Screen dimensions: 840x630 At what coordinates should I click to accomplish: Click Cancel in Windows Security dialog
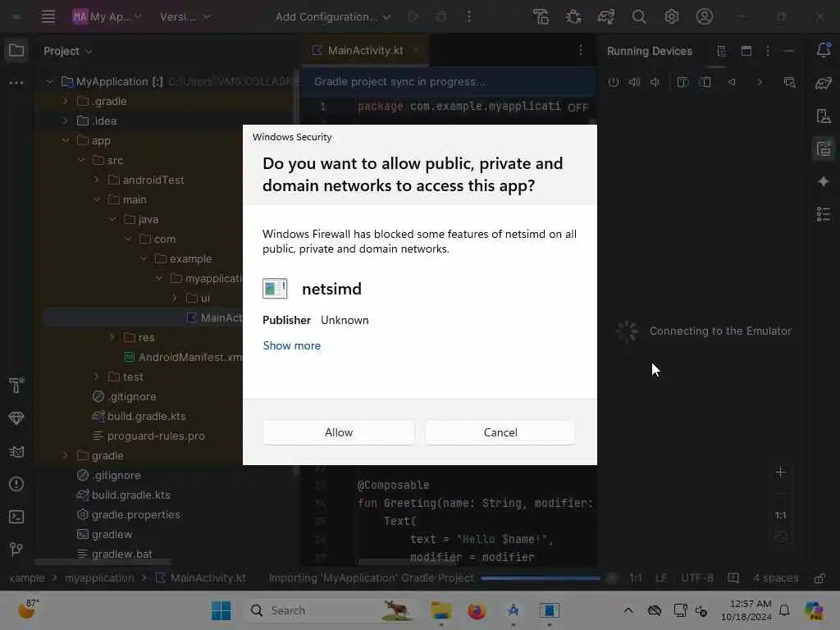(x=500, y=432)
